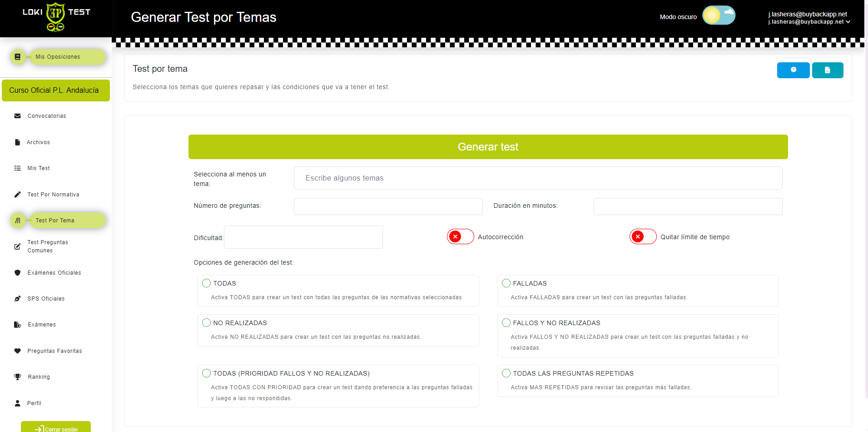
Task: Enable the Autocorrección toggle
Action: point(460,236)
